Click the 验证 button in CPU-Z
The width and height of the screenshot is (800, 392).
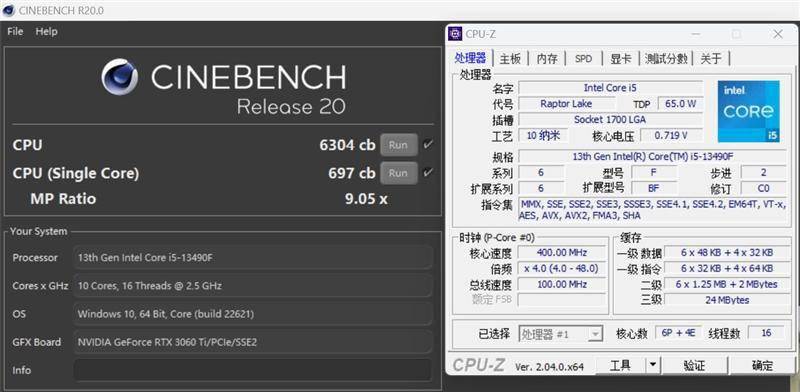(694, 365)
